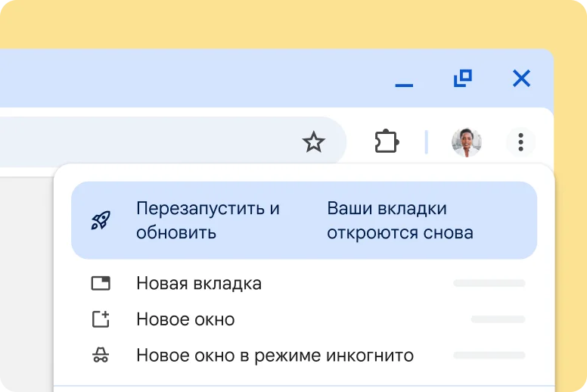Click the "Ваши вкладки откроются снова" text

[x=399, y=220]
